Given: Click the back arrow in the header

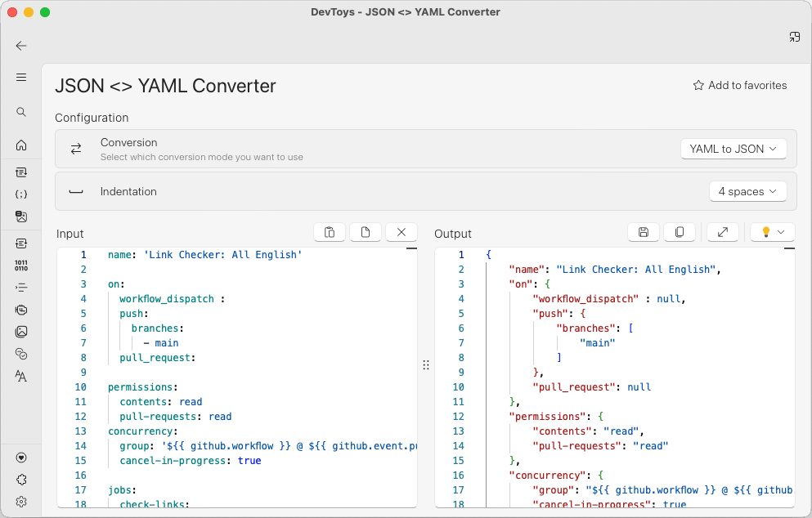Looking at the screenshot, I should [21, 46].
